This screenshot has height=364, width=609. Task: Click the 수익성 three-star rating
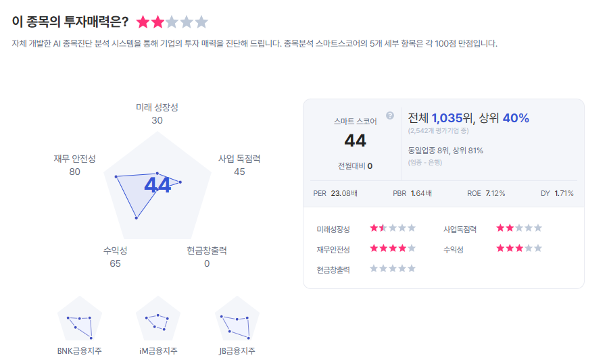tap(519, 249)
